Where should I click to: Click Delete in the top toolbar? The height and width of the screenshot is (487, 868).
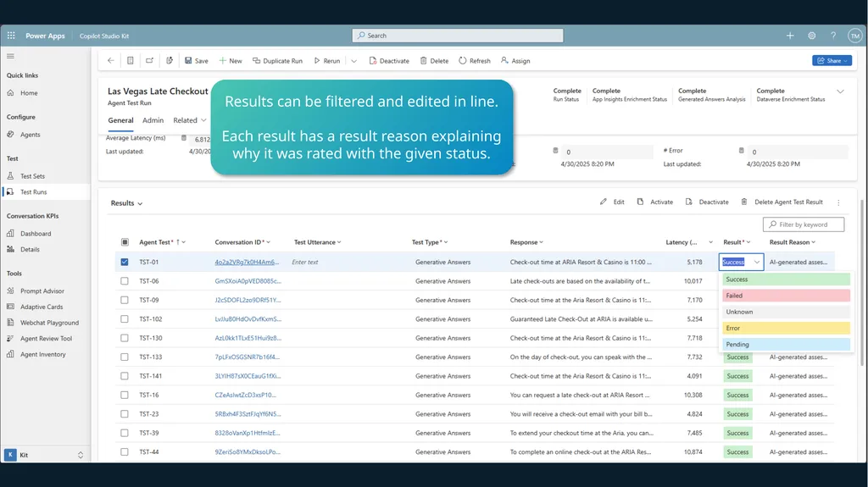click(x=435, y=61)
